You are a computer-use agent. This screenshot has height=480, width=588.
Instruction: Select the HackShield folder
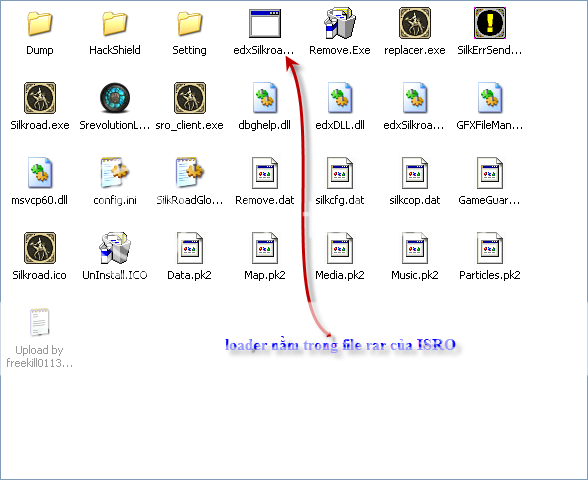coord(115,23)
